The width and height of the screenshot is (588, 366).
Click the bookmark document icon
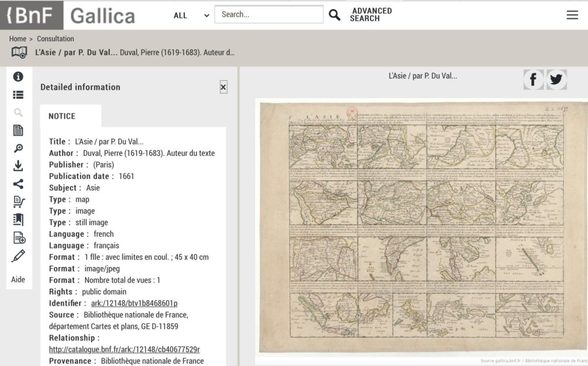(x=18, y=219)
